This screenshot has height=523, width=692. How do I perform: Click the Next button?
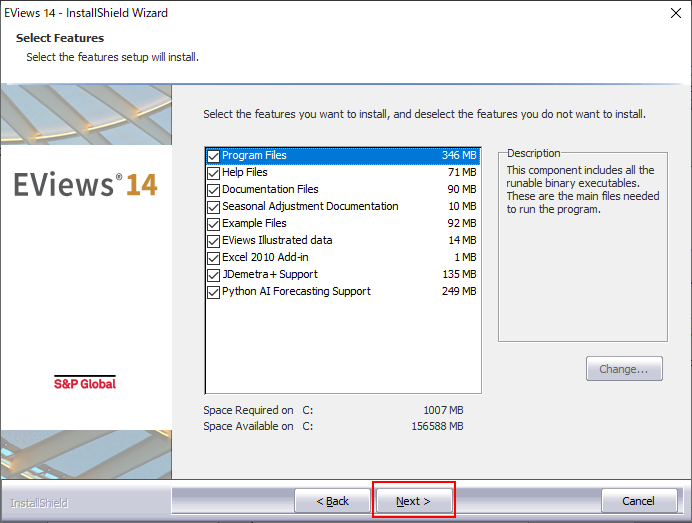414,500
